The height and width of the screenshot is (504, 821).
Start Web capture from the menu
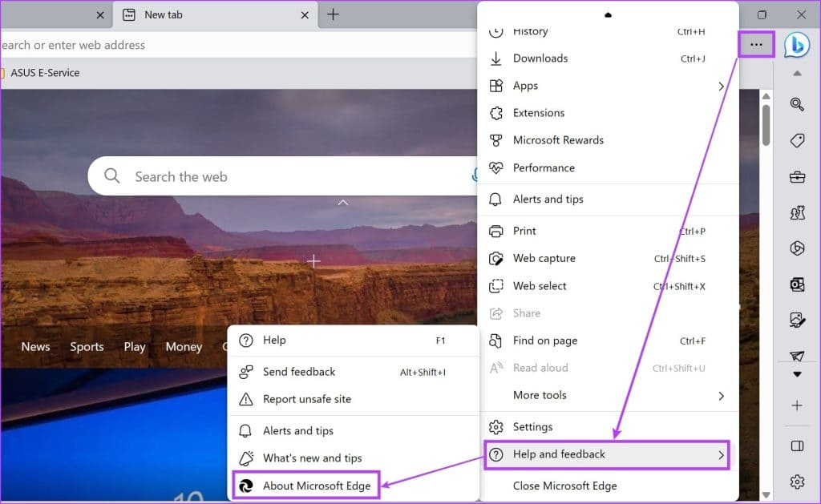tap(608, 259)
